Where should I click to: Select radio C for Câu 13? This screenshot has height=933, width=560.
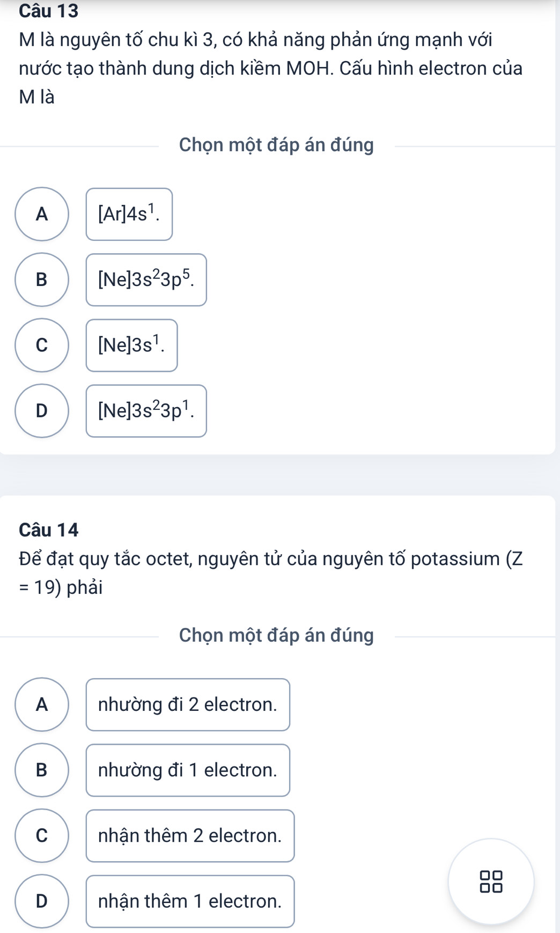(x=42, y=345)
